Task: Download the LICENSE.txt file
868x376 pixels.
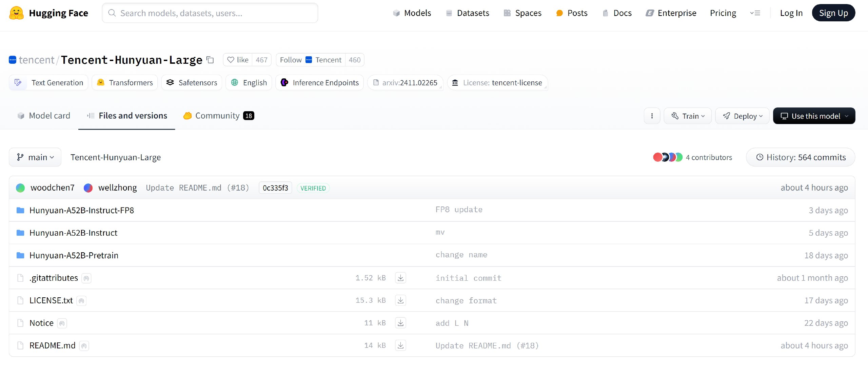Action: (400, 300)
